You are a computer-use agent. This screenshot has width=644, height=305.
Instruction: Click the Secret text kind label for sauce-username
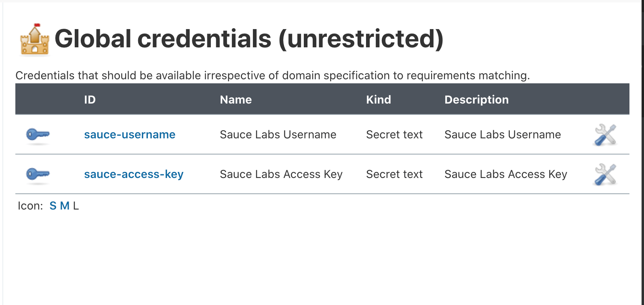394,135
